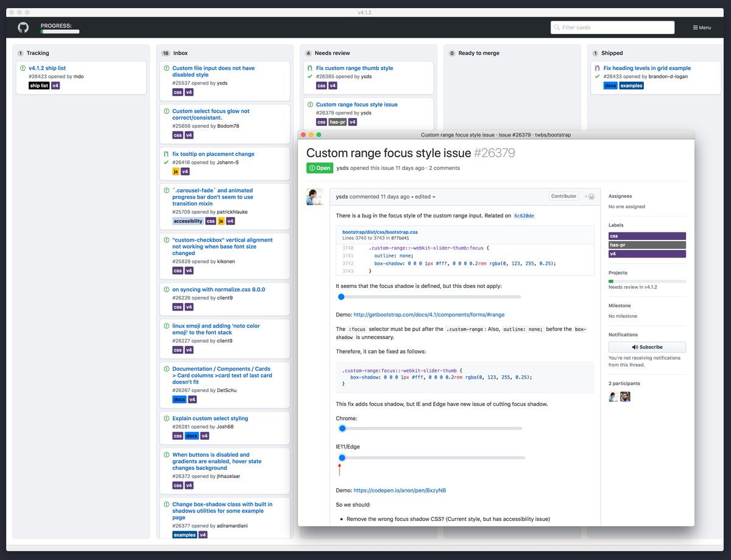Click the IE11/Edge range slider thumb
This screenshot has height=560, width=731.
point(342,458)
